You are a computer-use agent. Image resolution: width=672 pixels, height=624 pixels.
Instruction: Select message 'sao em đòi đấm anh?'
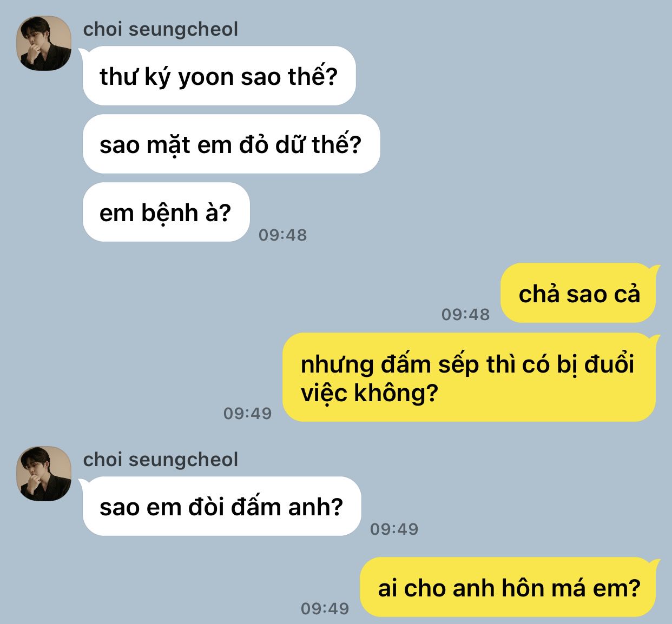pyautogui.click(x=222, y=506)
